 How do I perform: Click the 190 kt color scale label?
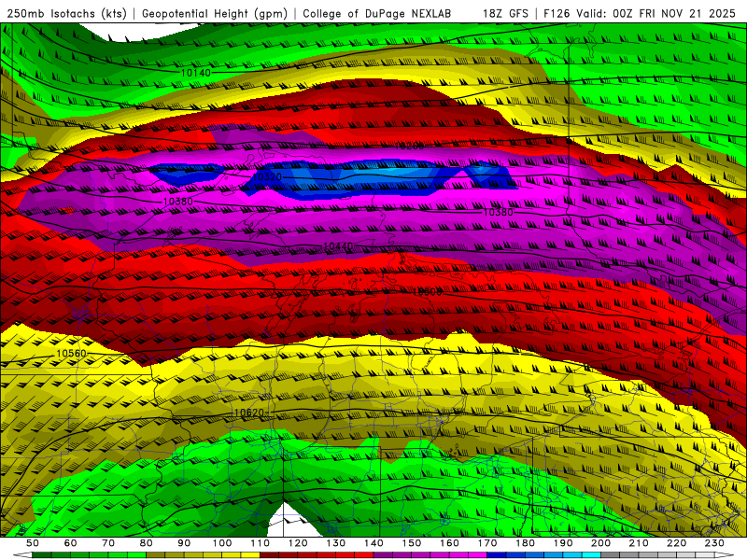[563, 543]
